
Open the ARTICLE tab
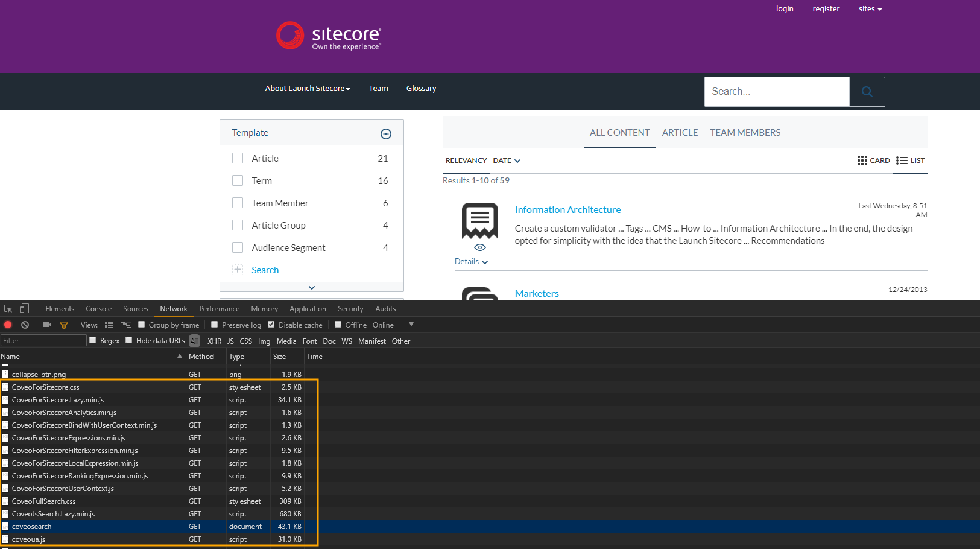point(680,133)
